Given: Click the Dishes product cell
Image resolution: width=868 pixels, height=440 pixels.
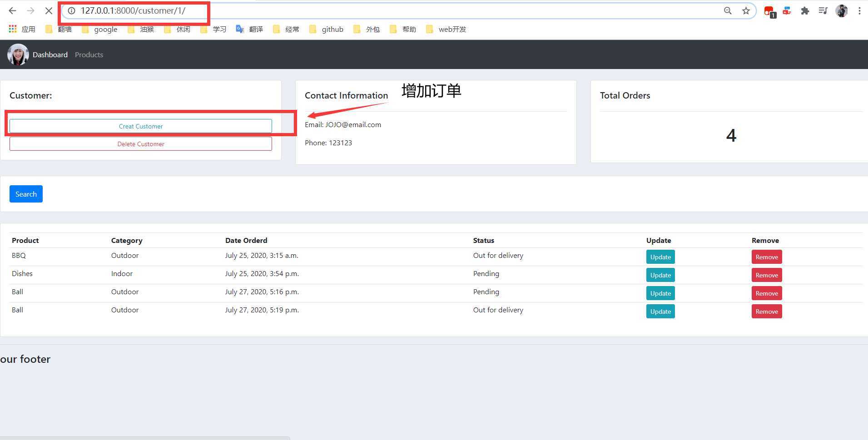Looking at the screenshot, I should coord(22,273).
